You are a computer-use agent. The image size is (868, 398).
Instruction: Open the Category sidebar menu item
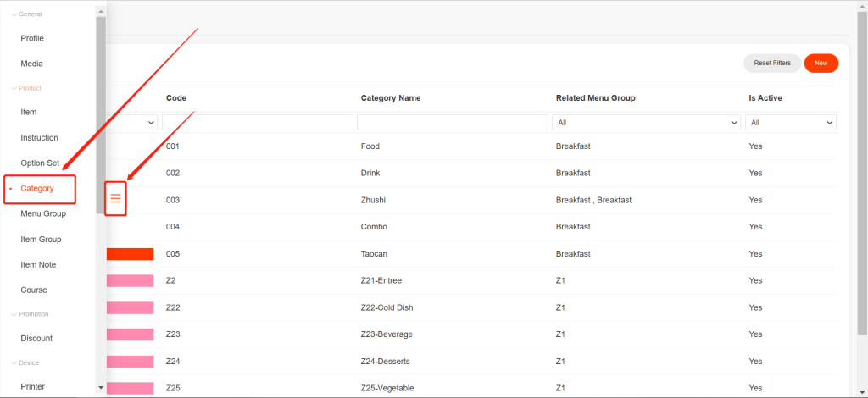click(x=37, y=188)
